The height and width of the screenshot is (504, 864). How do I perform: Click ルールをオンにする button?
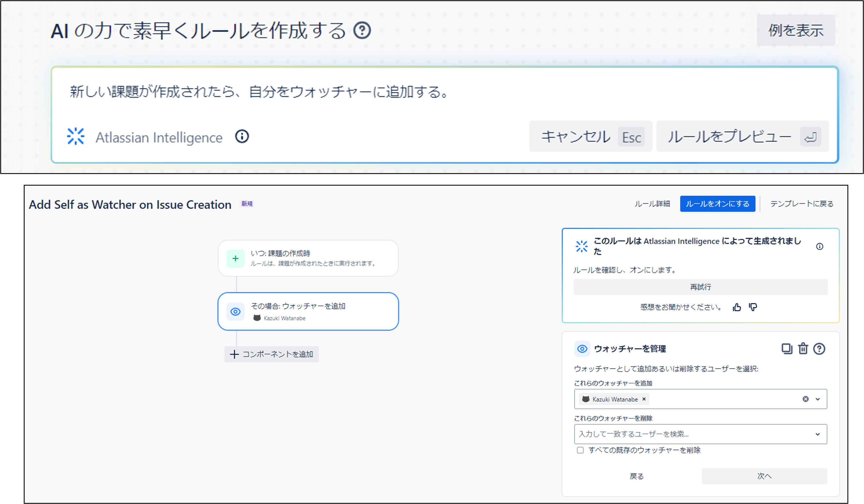[x=717, y=204]
